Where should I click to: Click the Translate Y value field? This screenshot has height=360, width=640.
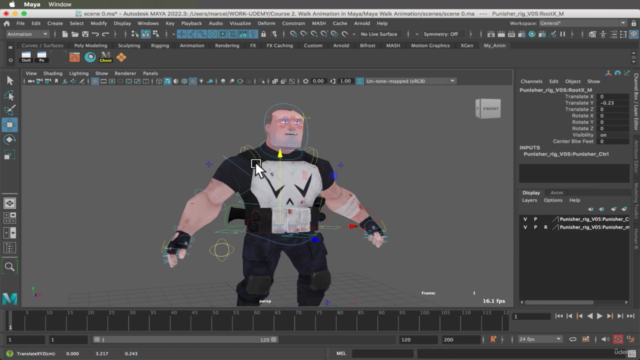click(x=613, y=103)
